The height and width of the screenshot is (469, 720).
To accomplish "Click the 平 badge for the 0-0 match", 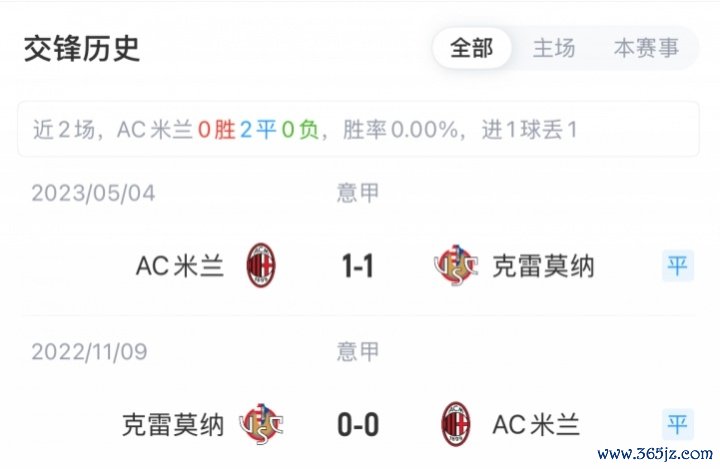I will pyautogui.click(x=678, y=424).
